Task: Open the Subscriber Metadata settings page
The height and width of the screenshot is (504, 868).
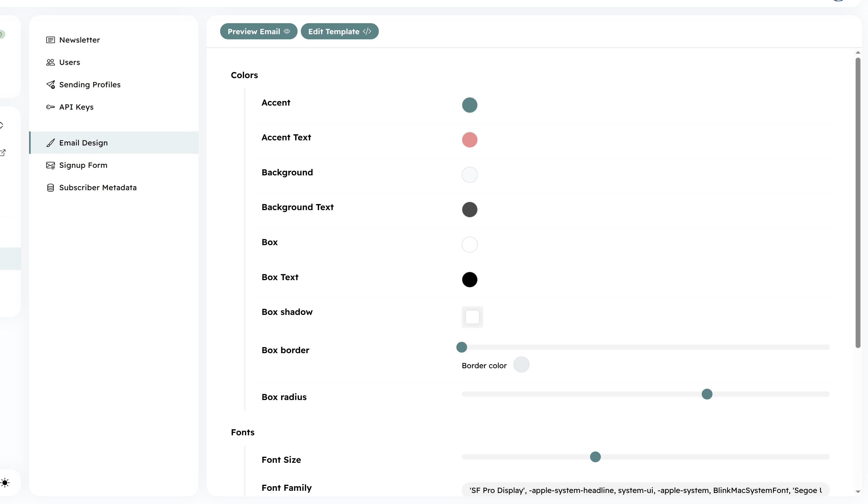Action: point(98,187)
